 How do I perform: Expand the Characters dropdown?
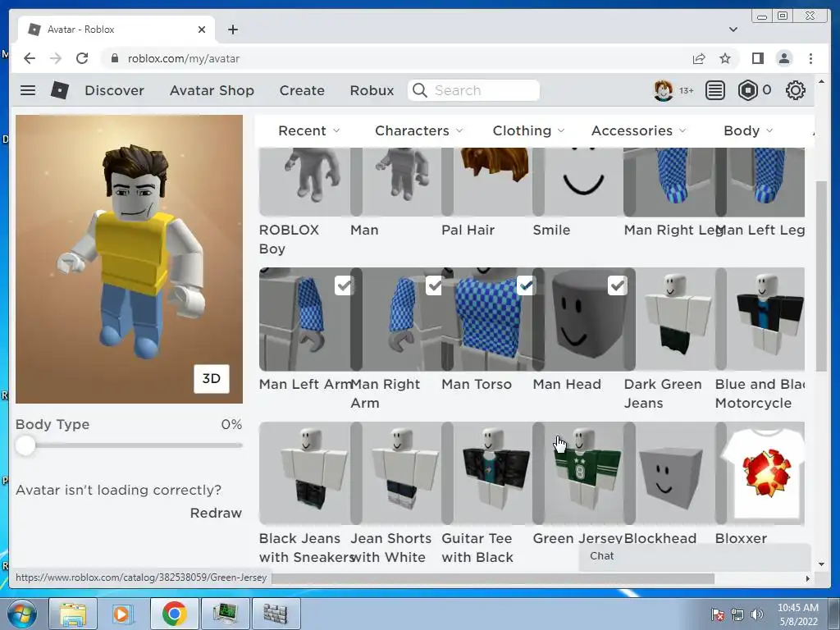coord(419,130)
